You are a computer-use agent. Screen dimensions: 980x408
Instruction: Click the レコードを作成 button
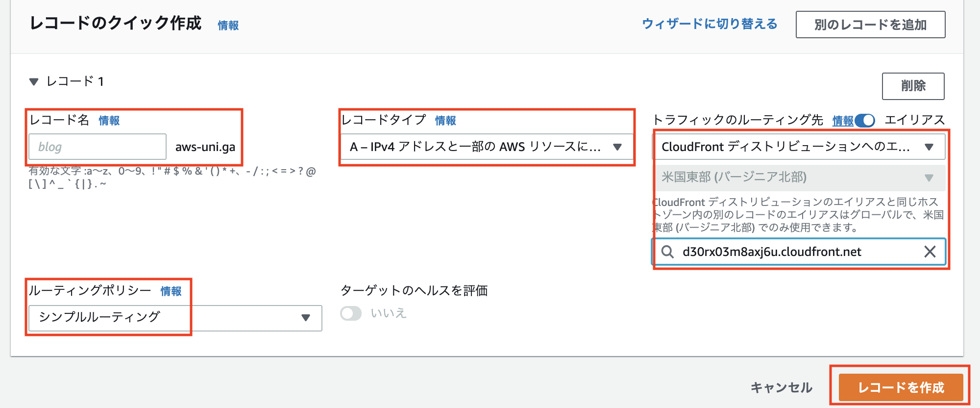(901, 387)
